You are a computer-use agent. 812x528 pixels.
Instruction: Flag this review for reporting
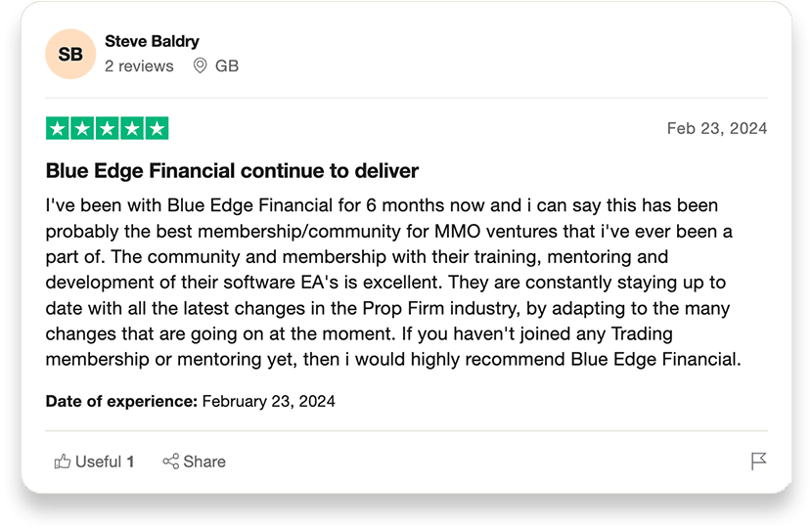coord(758,461)
